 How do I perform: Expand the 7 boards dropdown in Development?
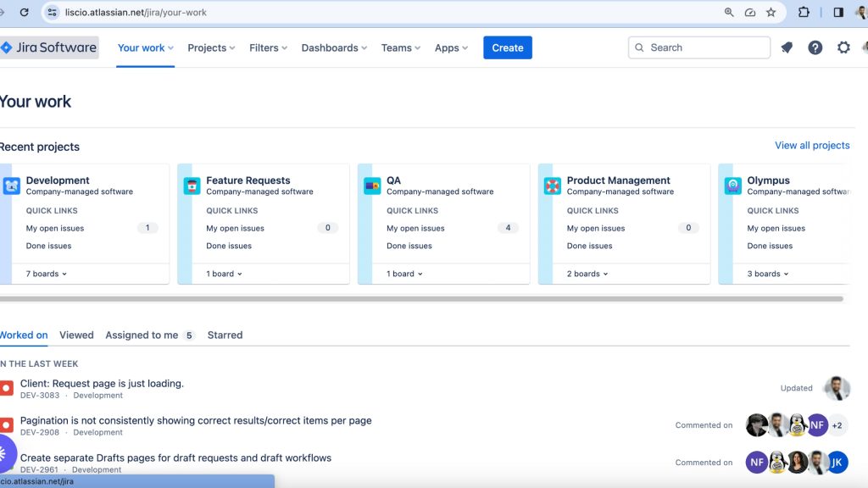pyautogui.click(x=47, y=274)
